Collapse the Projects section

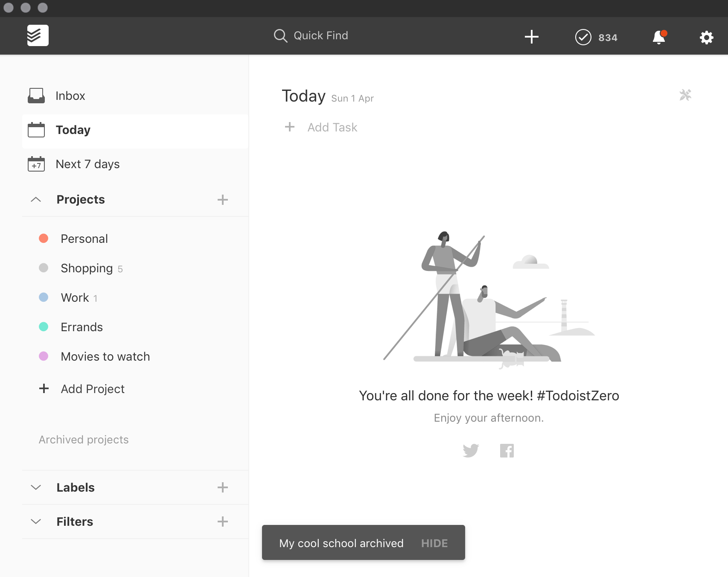tap(36, 199)
